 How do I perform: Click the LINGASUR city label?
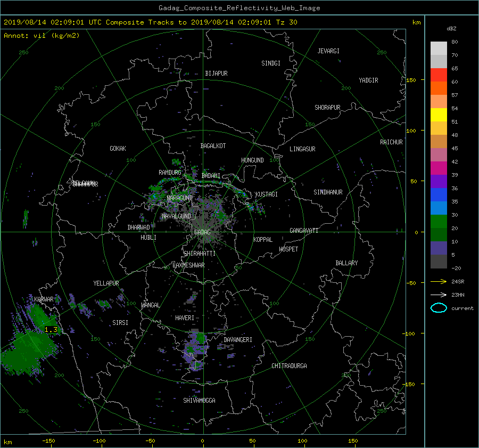(x=302, y=149)
